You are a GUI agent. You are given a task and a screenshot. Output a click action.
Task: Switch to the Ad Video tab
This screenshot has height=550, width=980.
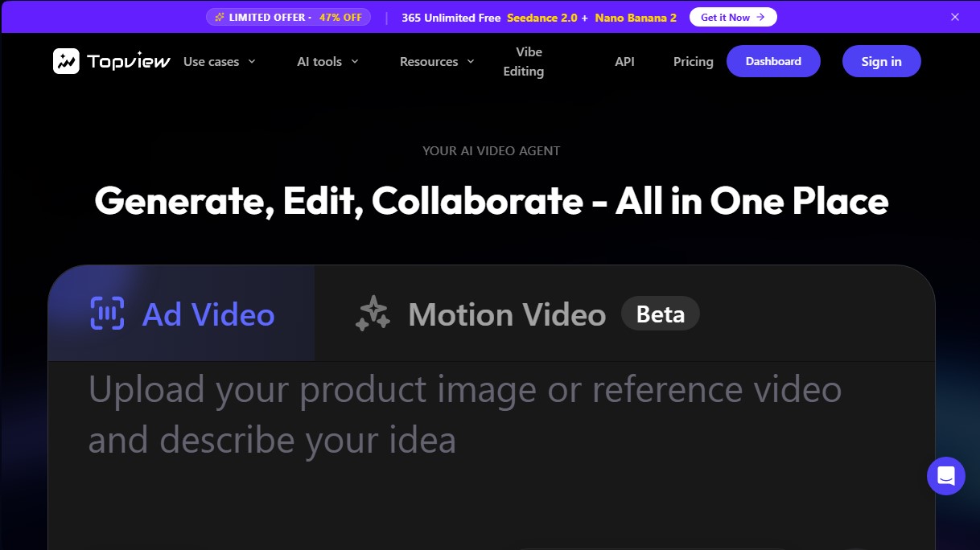click(182, 314)
